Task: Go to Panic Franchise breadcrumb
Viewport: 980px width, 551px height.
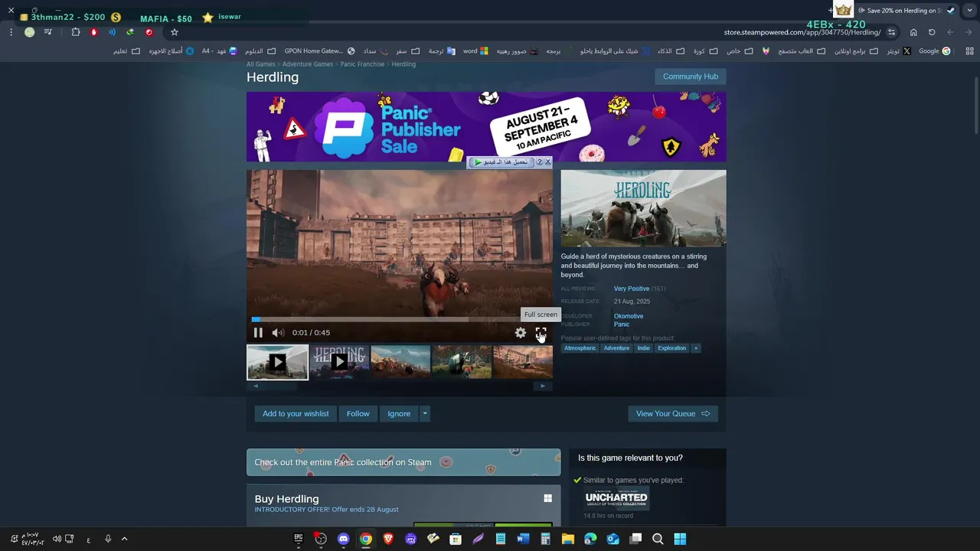Action: point(362,64)
